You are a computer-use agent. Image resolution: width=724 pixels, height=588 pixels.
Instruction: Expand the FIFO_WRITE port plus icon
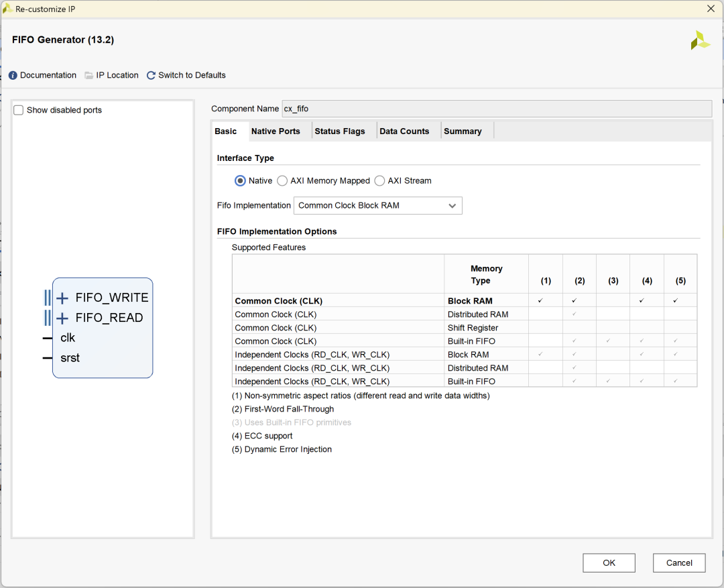coord(62,298)
